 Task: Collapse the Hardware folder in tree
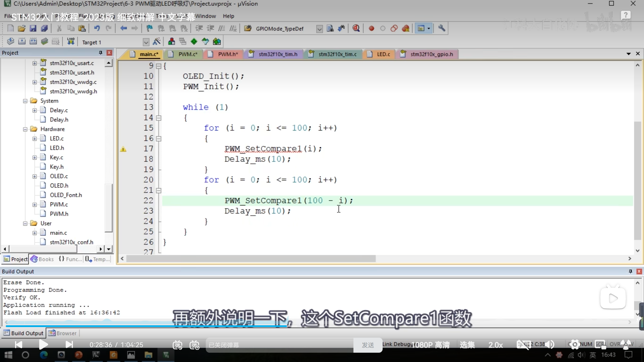point(25,129)
